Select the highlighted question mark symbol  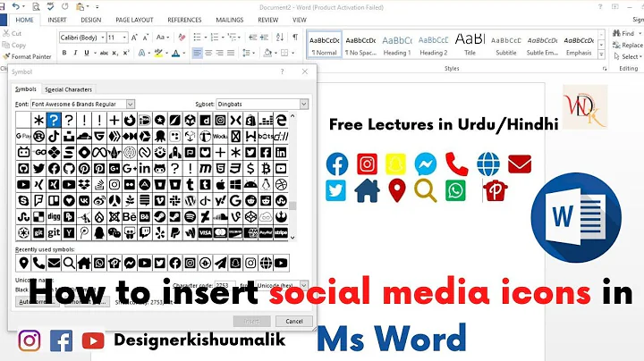tap(54, 120)
